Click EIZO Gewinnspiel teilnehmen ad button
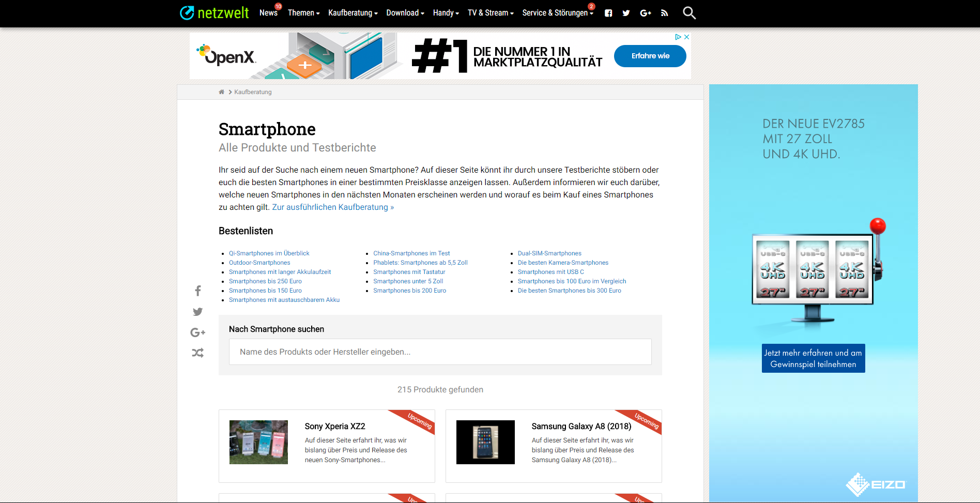 pyautogui.click(x=813, y=358)
